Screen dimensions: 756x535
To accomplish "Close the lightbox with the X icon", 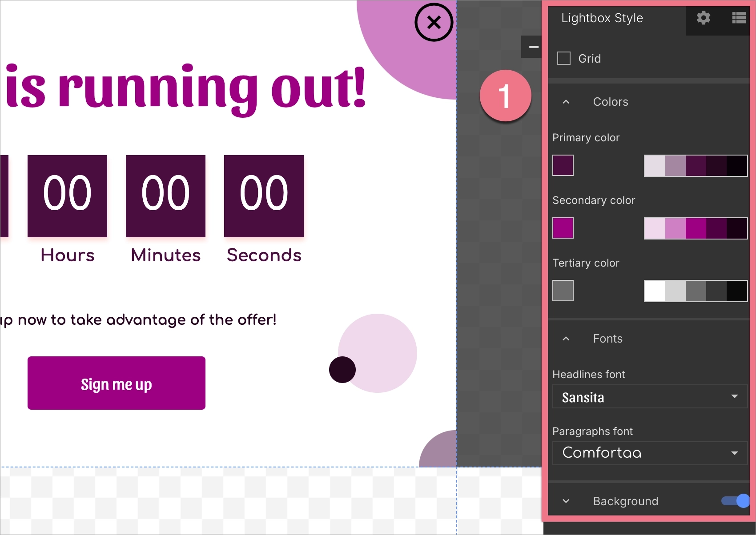I will 434,22.
